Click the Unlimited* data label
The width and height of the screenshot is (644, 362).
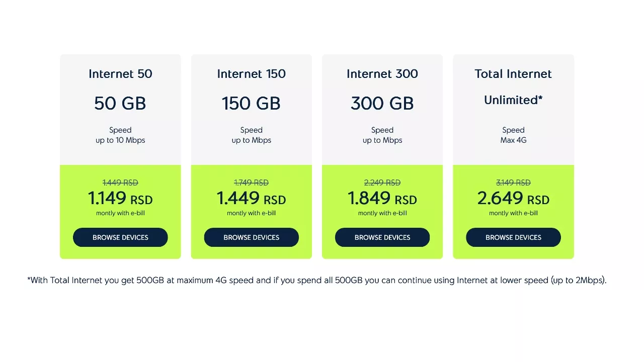(513, 100)
